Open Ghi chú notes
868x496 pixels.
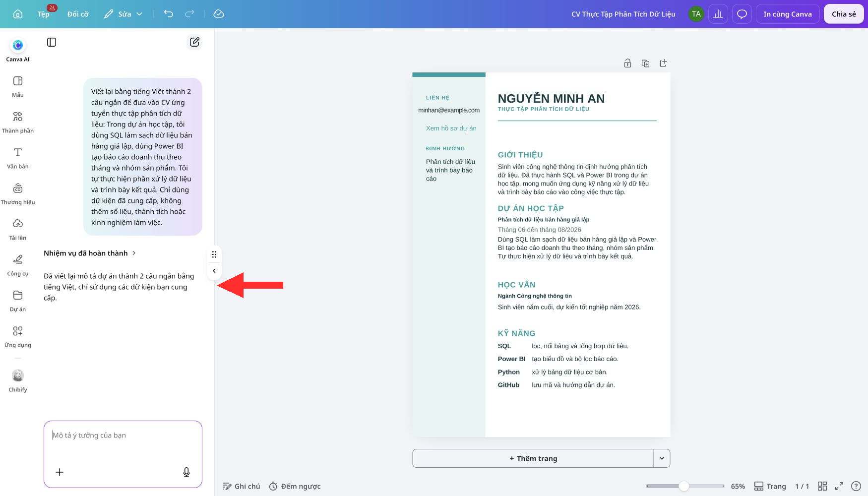pos(241,486)
